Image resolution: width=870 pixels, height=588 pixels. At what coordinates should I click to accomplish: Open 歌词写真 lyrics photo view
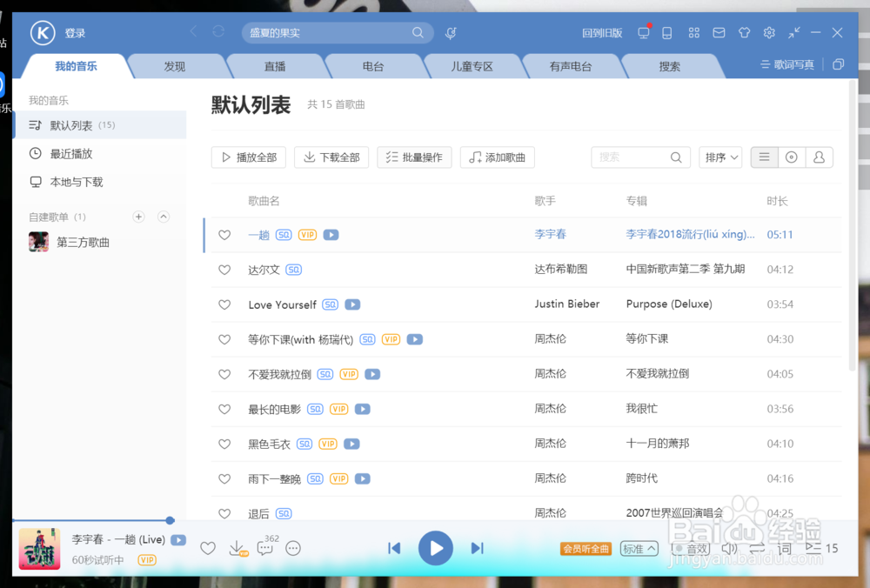(787, 64)
